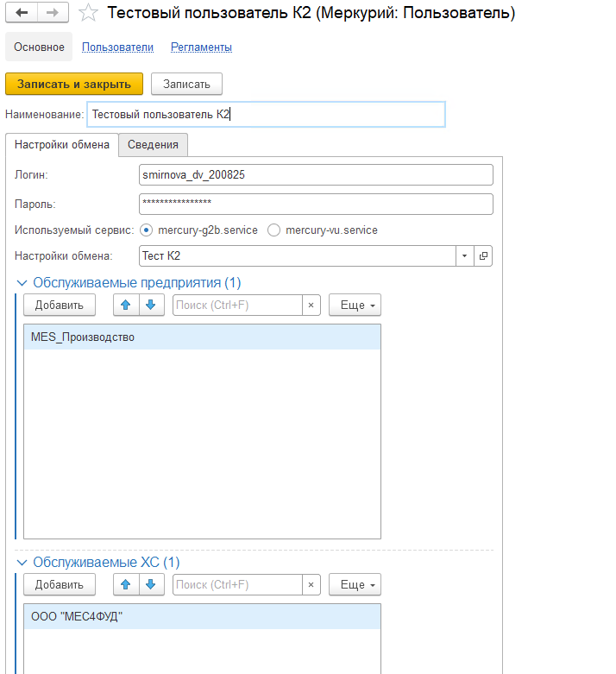Move enterprise up in Обслуживаемые предприятия list
The width and height of the screenshot is (616, 674).
pos(126,305)
